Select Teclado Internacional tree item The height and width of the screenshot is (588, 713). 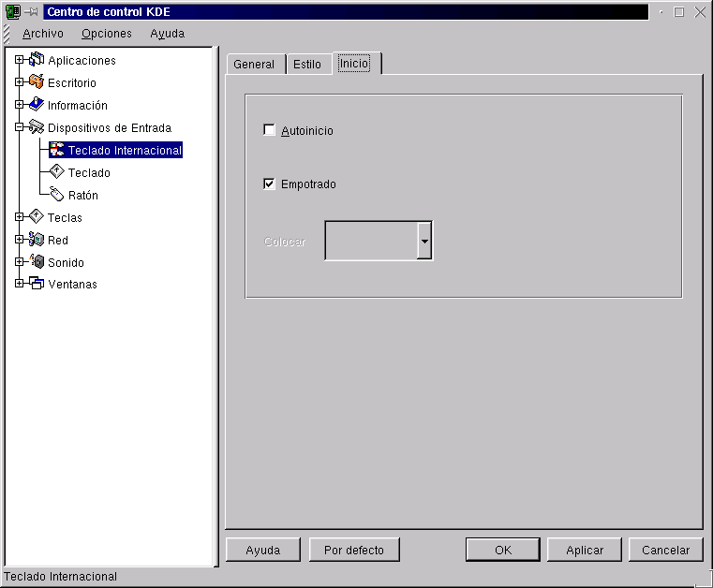point(124,150)
